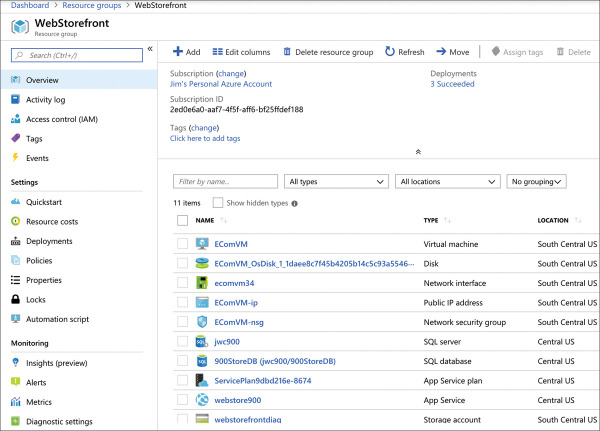
Task: Enable the Show hidden types checkbox
Action: pyautogui.click(x=218, y=203)
